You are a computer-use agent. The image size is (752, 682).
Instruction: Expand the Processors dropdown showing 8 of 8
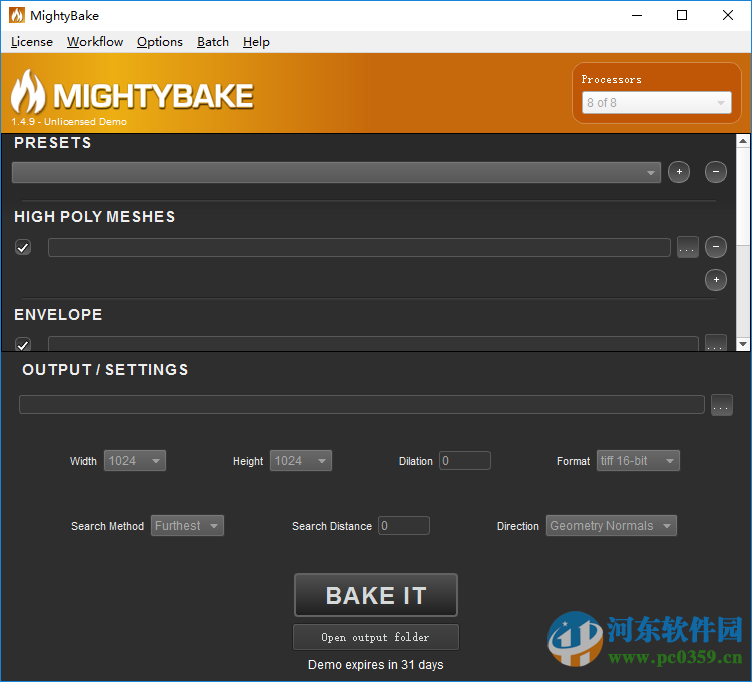pos(657,103)
